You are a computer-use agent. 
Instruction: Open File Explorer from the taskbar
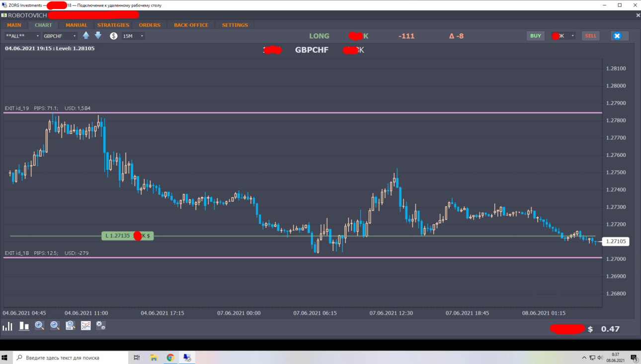tap(154, 358)
